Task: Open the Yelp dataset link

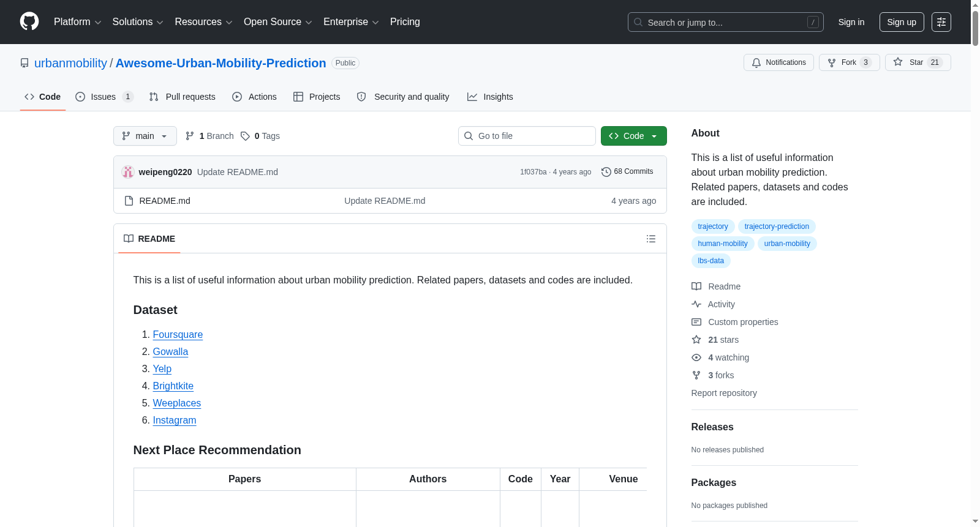Action: tap(162, 368)
